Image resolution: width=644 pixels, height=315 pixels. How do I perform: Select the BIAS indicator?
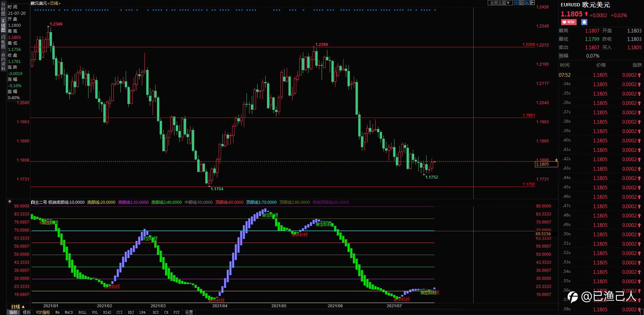click(x=107, y=312)
